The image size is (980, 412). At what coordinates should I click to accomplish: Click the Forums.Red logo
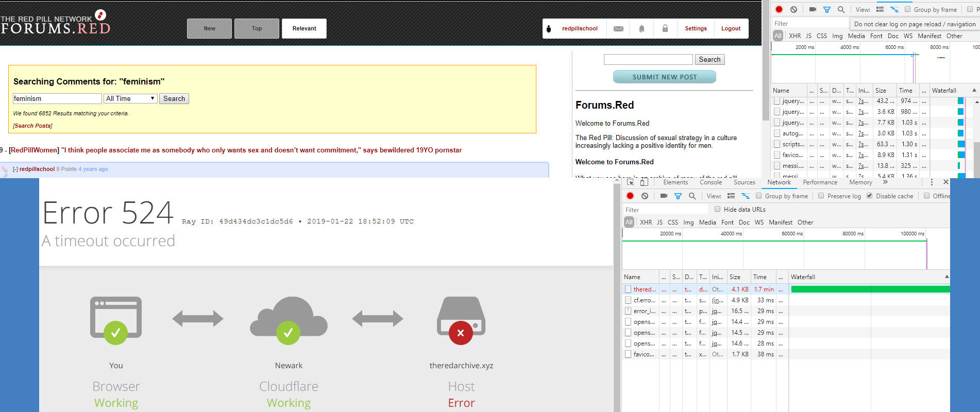tap(56, 23)
